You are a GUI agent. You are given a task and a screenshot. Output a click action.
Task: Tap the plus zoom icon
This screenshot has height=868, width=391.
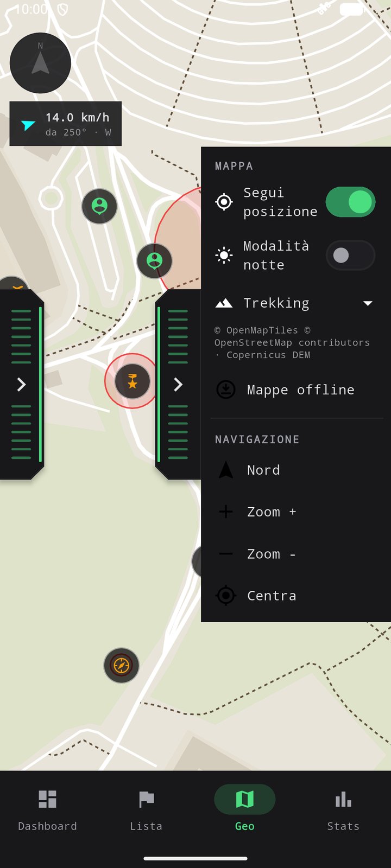pyautogui.click(x=226, y=512)
